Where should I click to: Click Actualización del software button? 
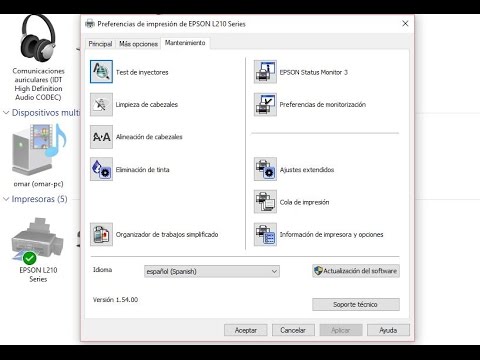point(356,271)
